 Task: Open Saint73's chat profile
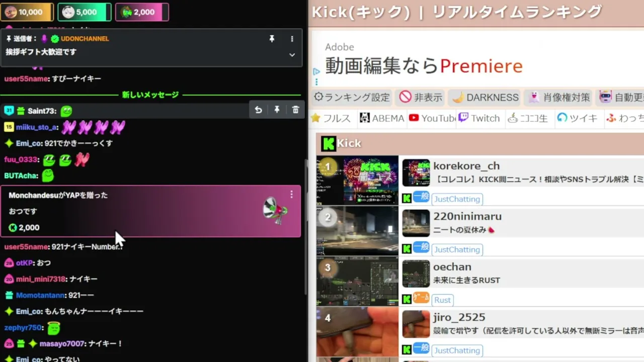click(x=42, y=111)
